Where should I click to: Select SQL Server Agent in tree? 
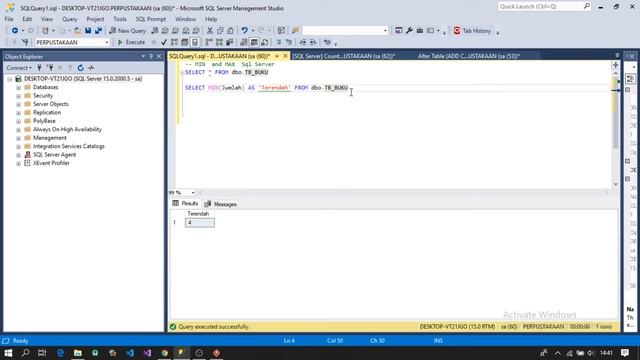(x=54, y=155)
